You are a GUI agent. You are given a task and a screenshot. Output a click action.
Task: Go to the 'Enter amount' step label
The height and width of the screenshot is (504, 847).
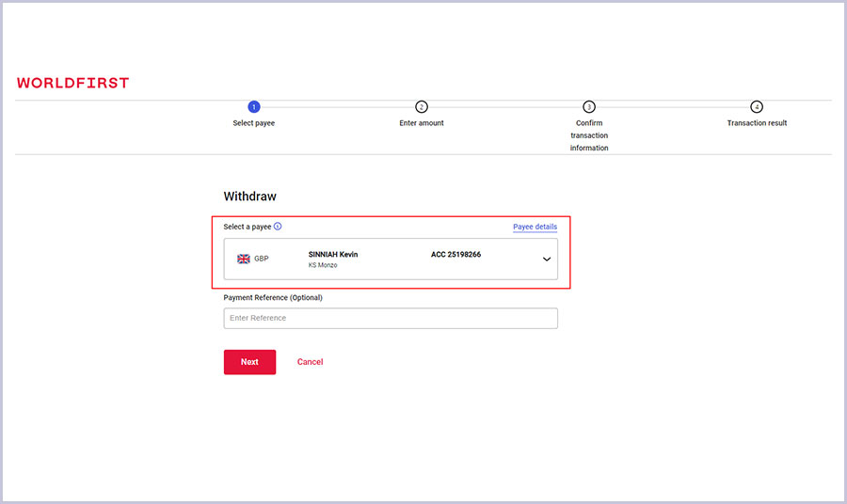point(422,123)
